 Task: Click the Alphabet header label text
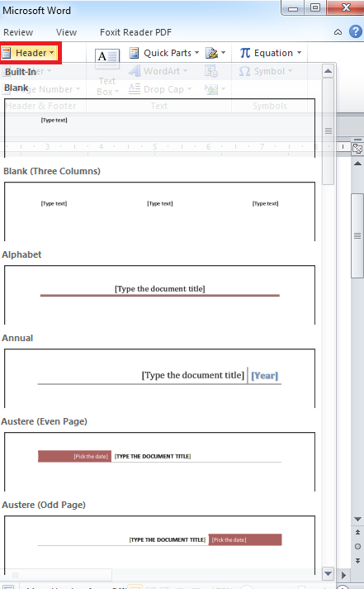(21, 254)
